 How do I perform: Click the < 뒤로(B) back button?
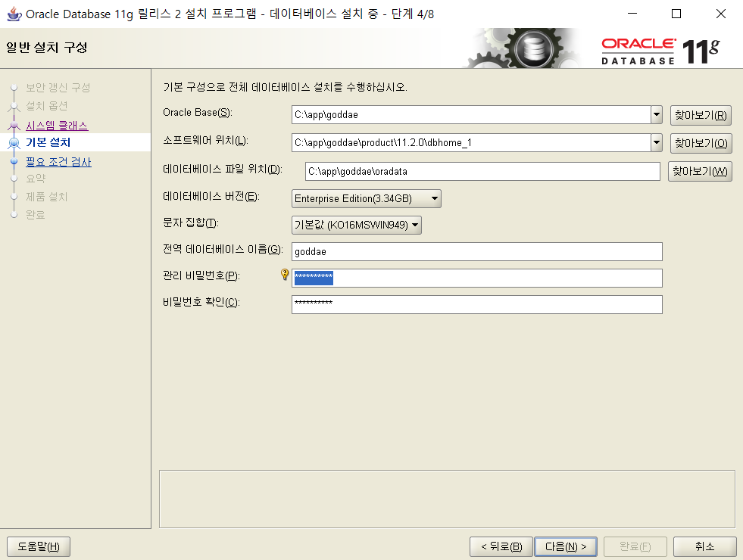[x=501, y=546]
